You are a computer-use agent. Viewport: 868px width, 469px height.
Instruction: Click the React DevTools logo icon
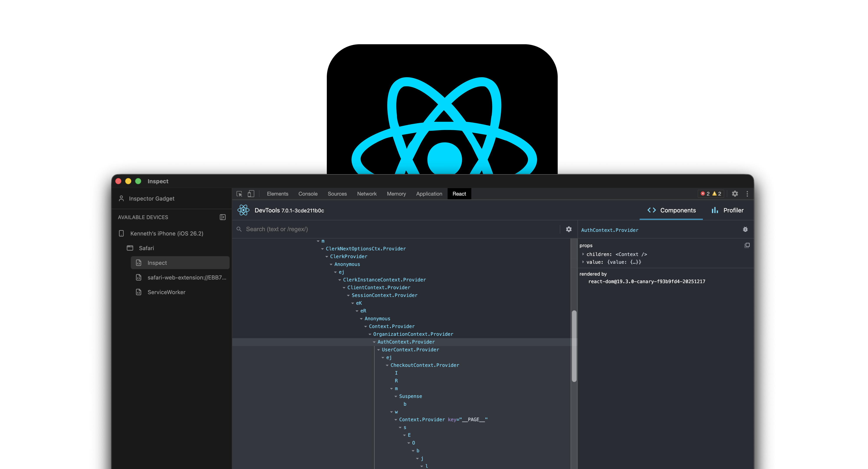pyautogui.click(x=243, y=210)
